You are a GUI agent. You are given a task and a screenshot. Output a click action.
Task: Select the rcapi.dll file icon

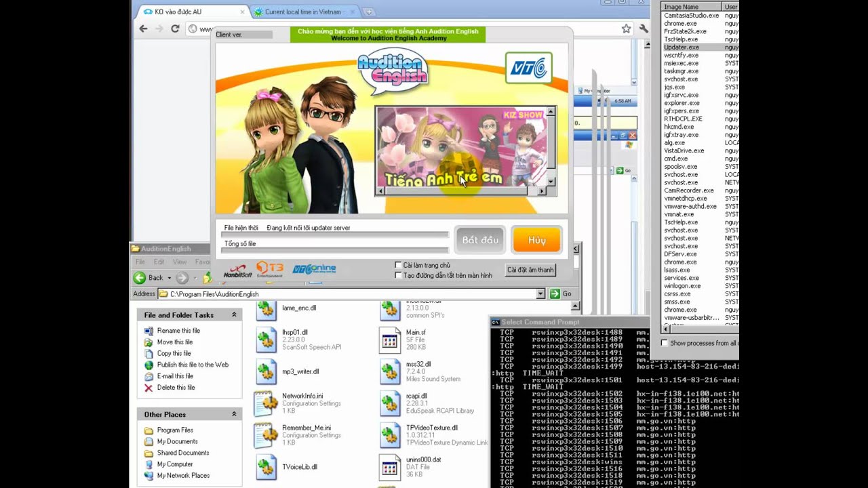point(390,404)
